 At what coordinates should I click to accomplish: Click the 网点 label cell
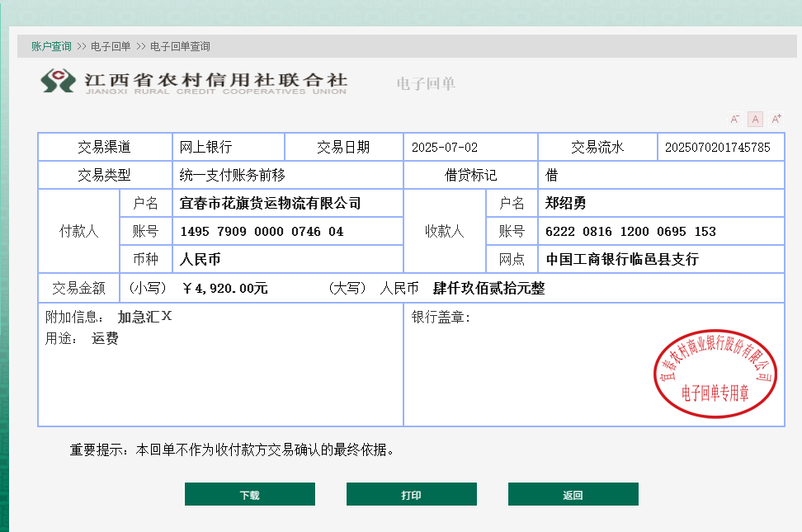(512, 259)
